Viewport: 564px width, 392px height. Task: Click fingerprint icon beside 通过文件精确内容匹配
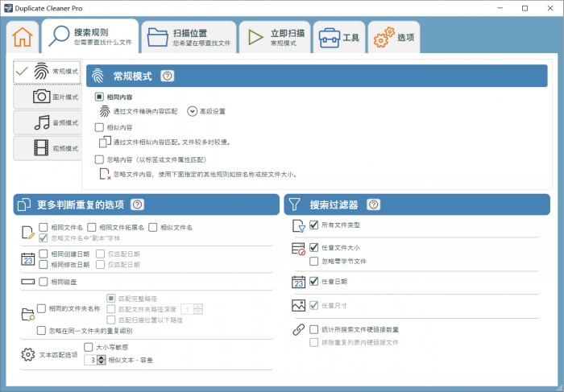pos(104,111)
